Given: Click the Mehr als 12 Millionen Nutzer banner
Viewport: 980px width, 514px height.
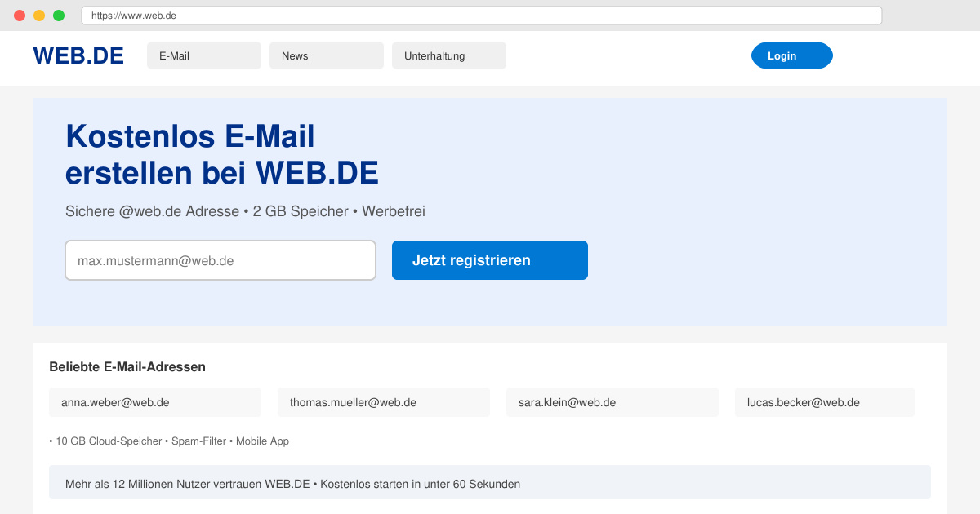Looking at the screenshot, I should tap(490, 482).
